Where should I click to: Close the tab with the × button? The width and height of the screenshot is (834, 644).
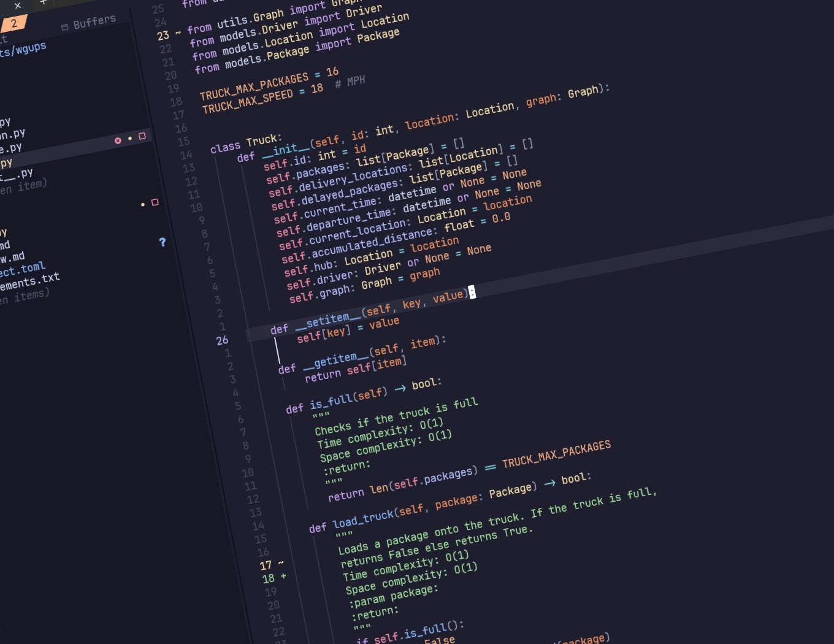point(17,6)
